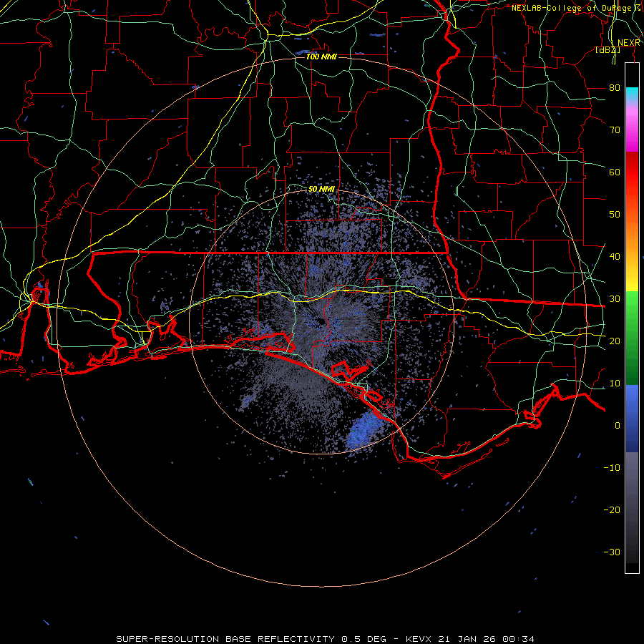This screenshot has width=644, height=644.
Task: Click the 30 value on dBZ scale
Action: [615, 298]
